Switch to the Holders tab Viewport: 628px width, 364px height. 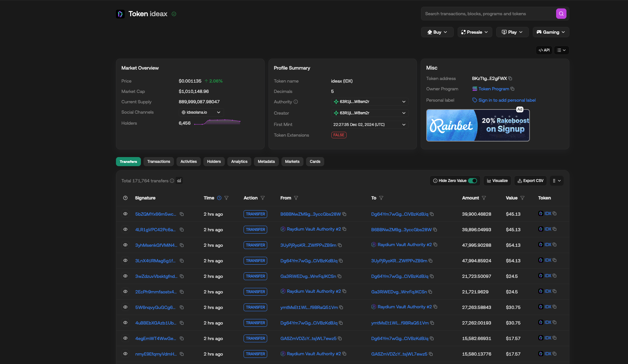214,162
